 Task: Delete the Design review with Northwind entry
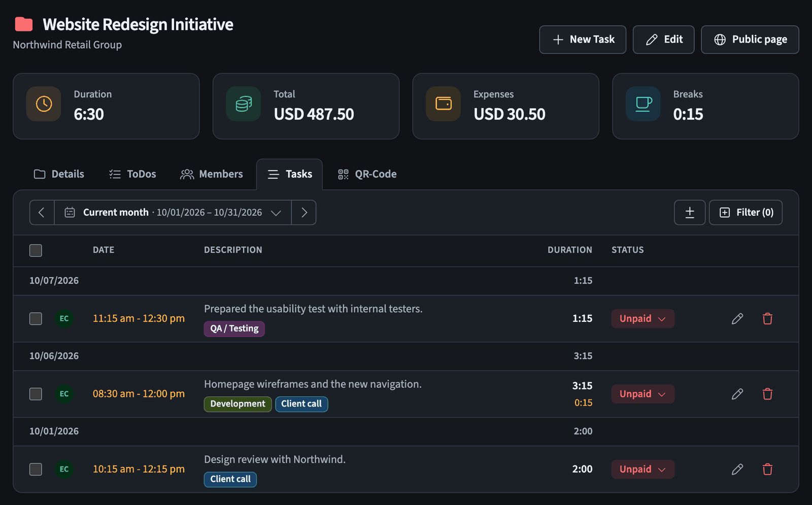tap(767, 469)
